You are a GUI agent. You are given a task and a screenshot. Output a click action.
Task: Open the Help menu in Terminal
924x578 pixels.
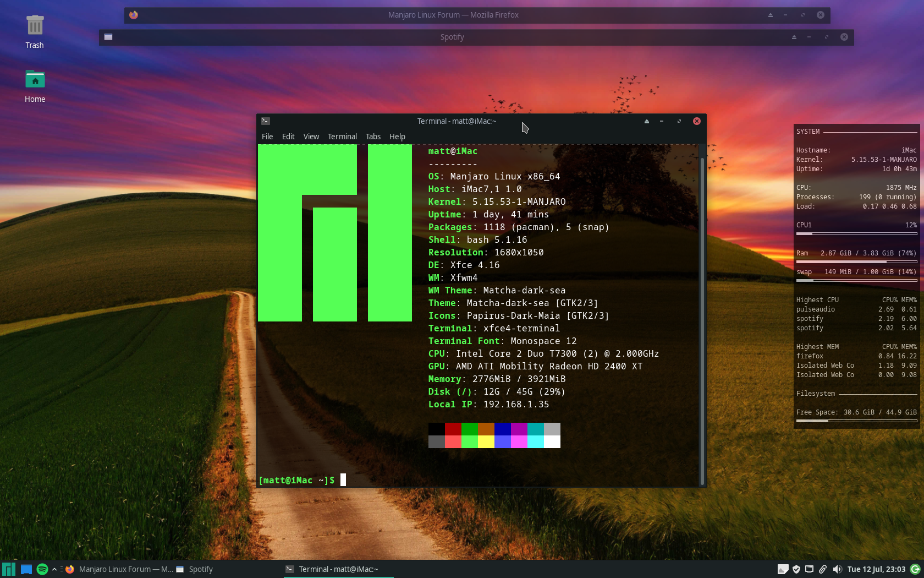(397, 137)
